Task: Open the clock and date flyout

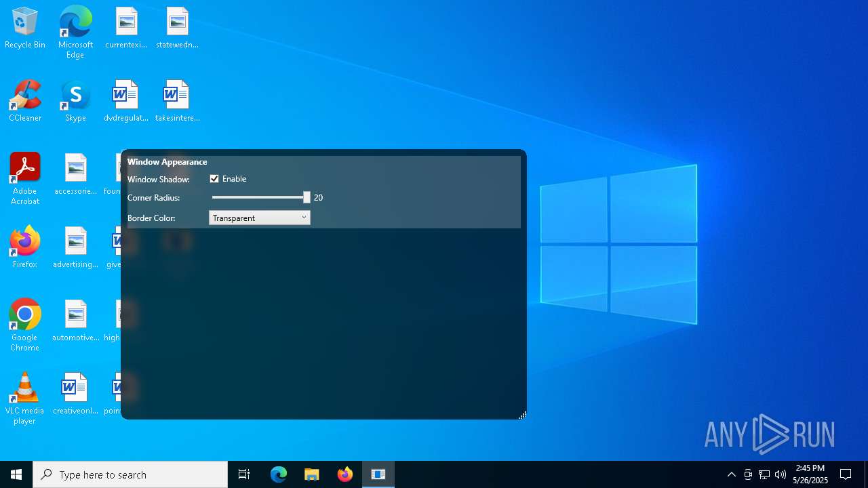Action: coord(810,474)
